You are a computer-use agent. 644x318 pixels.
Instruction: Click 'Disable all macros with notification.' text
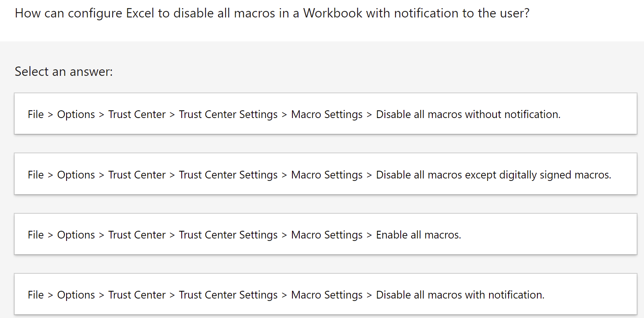460,295
